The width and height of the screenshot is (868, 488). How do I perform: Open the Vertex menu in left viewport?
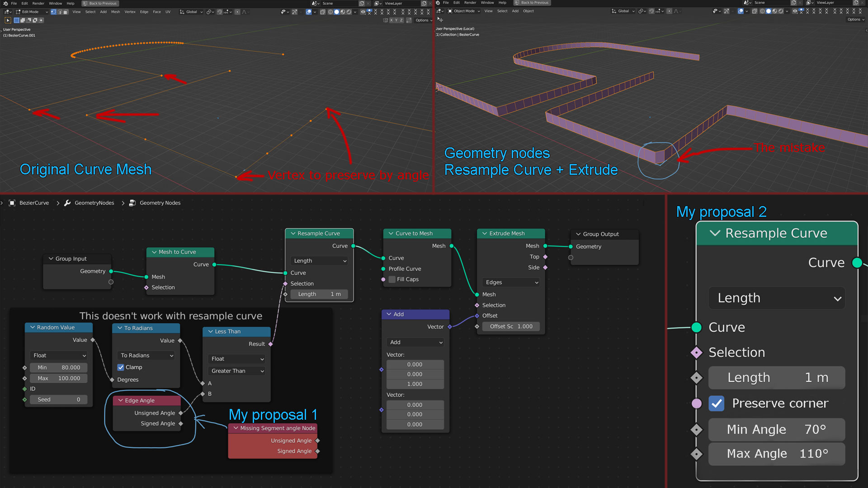pos(130,12)
